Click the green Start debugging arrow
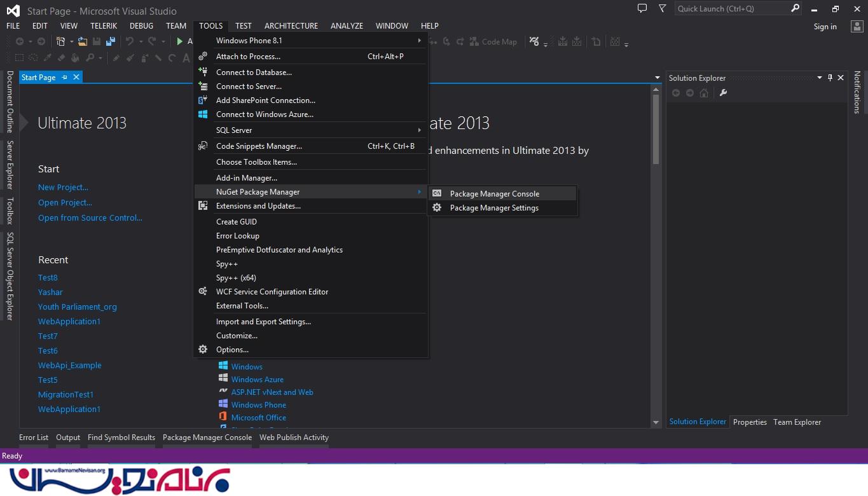Screen dimensions: 868x496 [x=180, y=41]
